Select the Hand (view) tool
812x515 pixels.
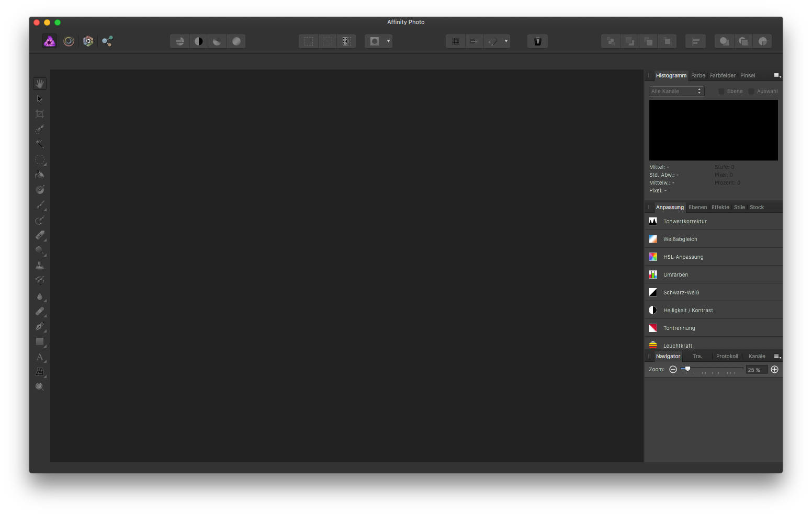(x=40, y=84)
